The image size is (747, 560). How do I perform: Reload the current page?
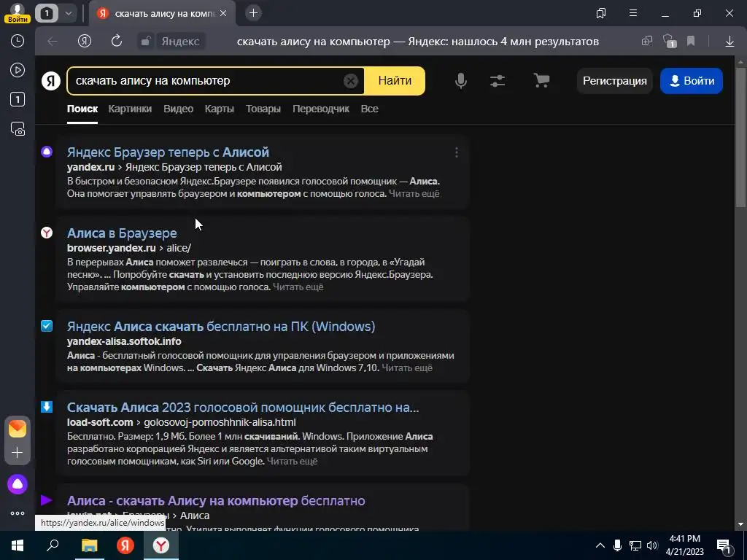pyautogui.click(x=116, y=41)
